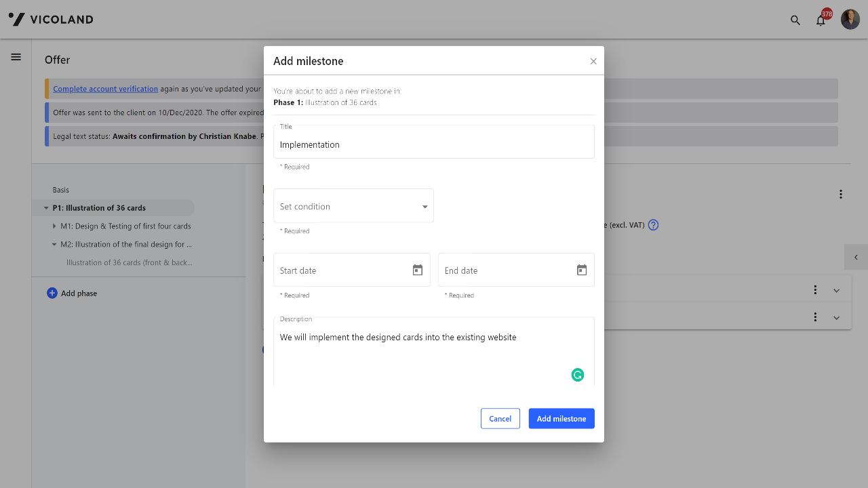Image resolution: width=868 pixels, height=488 pixels.
Task: Expand the M1 Design & Testing milestone
Action: [x=54, y=226]
